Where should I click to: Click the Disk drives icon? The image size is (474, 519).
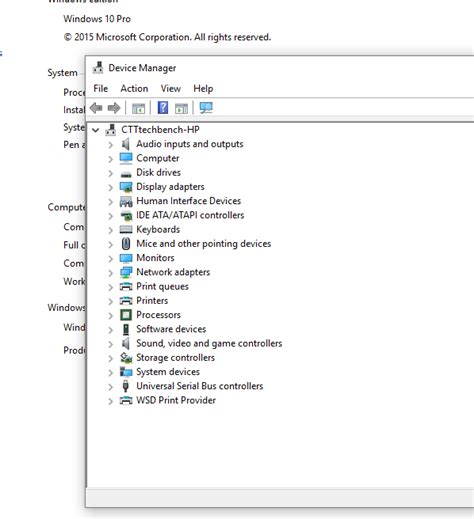point(126,174)
